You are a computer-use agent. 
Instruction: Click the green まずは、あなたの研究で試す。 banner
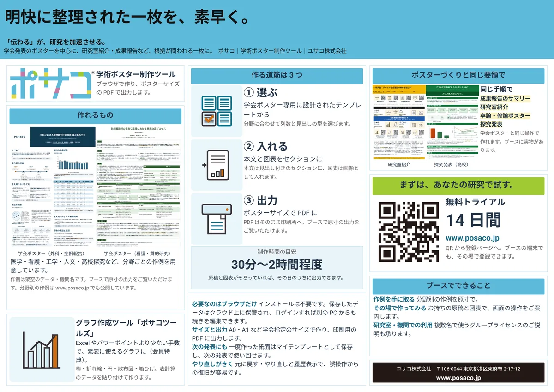[x=458, y=186]
